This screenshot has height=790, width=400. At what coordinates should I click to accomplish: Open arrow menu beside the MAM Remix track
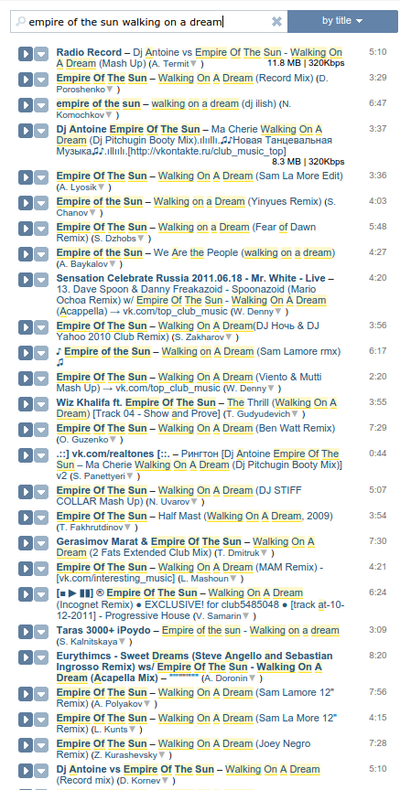(x=41, y=569)
